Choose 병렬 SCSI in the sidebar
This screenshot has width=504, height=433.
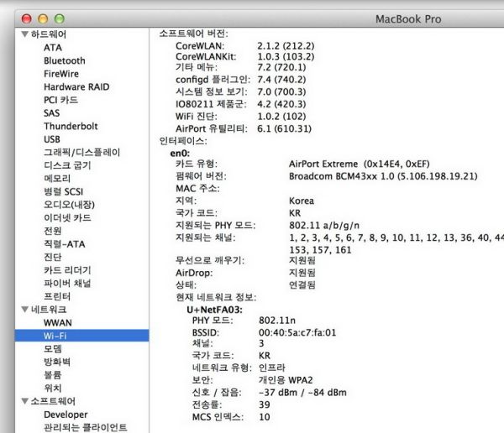[x=63, y=192]
